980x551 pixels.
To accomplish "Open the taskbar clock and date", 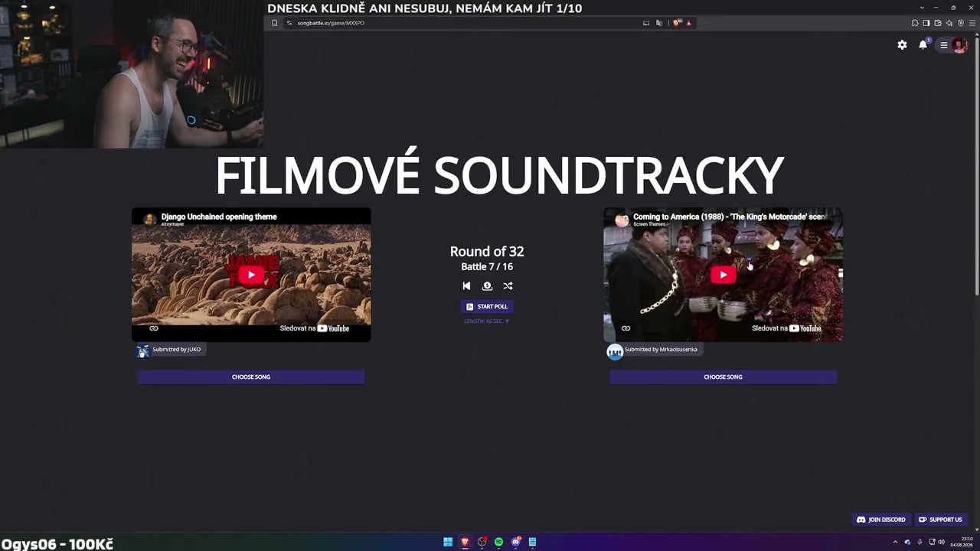I will coord(962,542).
